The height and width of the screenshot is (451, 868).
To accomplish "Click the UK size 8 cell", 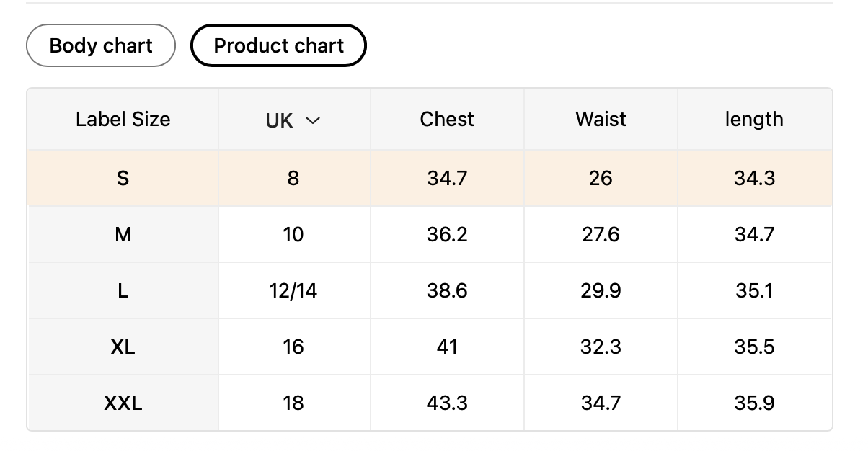I will click(293, 178).
